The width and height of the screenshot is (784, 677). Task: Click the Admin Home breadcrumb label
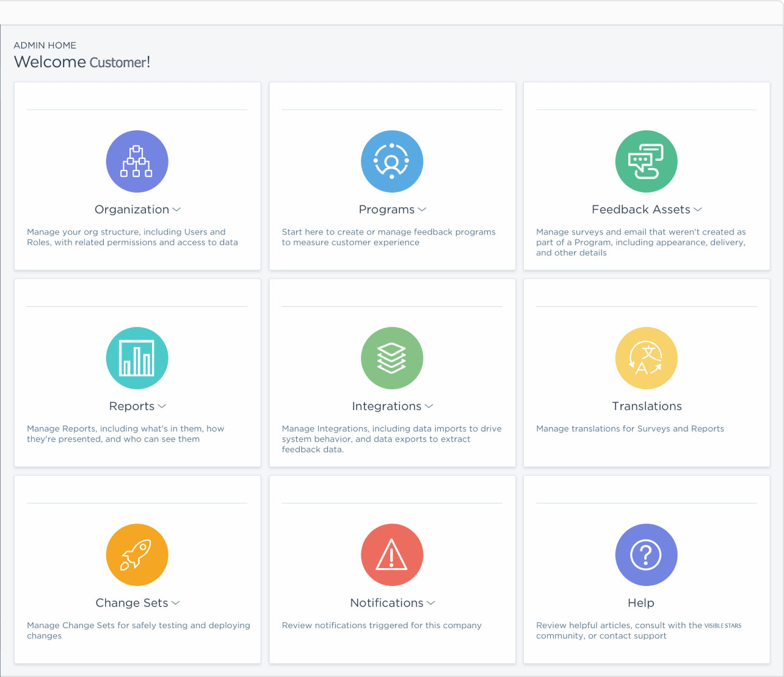click(x=45, y=45)
